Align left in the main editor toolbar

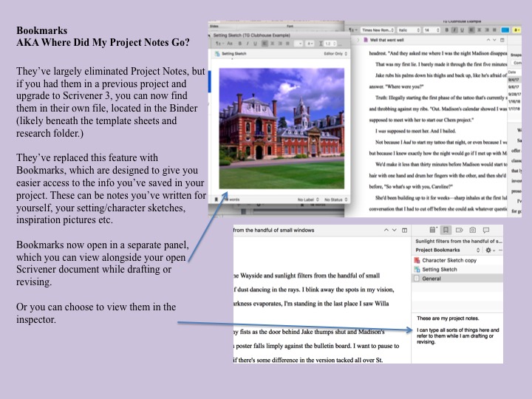click(x=471, y=30)
